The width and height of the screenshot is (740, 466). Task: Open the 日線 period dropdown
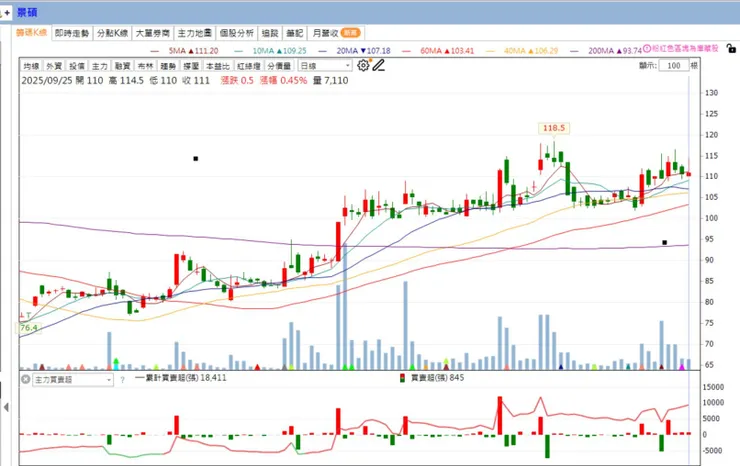[325, 66]
